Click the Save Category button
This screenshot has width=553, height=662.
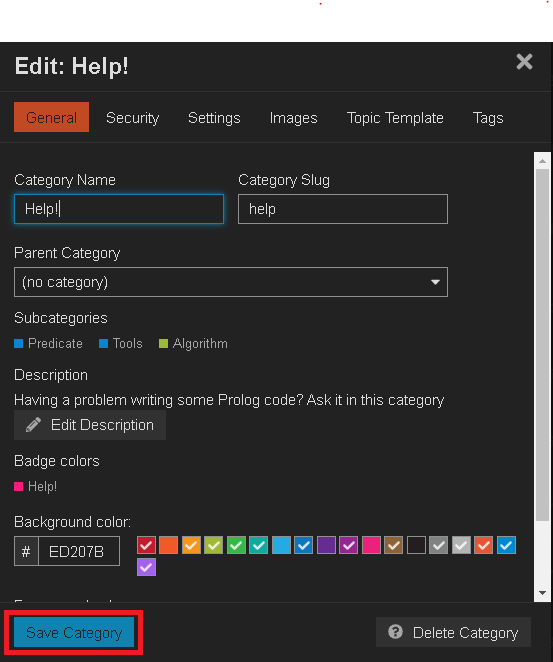[74, 632]
